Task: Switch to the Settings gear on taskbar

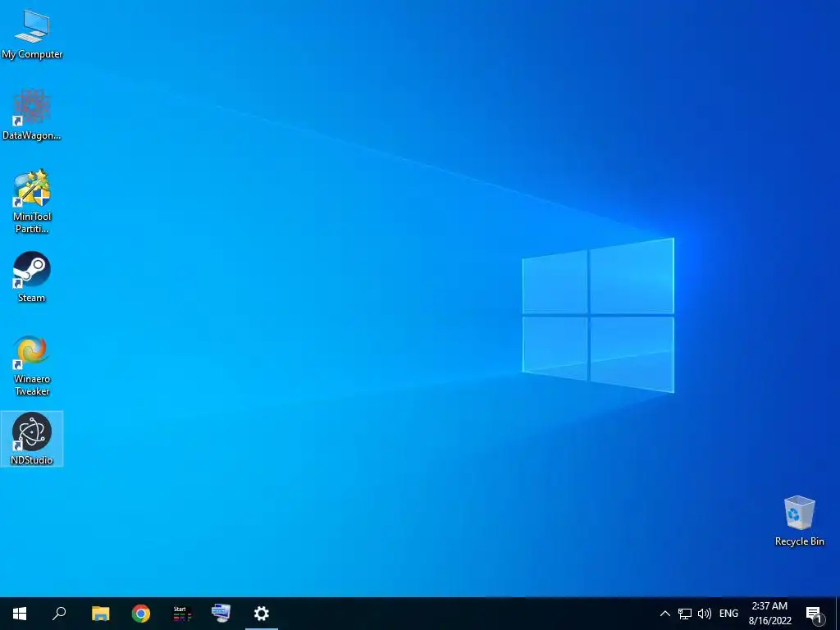Action: point(262,614)
